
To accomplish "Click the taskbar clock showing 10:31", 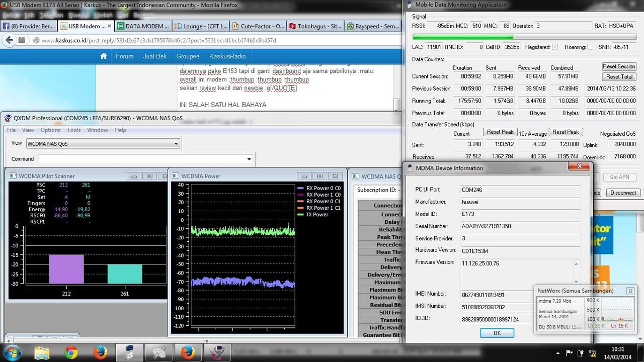I will coord(617,352).
